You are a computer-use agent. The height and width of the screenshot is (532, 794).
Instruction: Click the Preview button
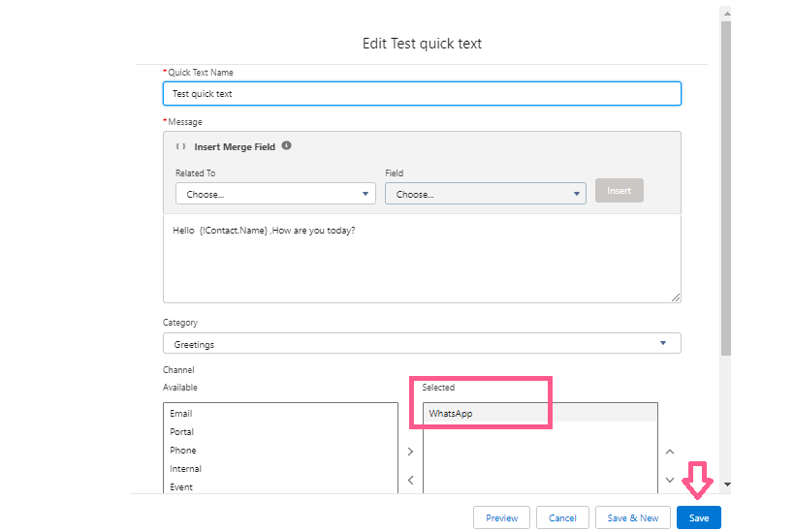[x=501, y=517]
